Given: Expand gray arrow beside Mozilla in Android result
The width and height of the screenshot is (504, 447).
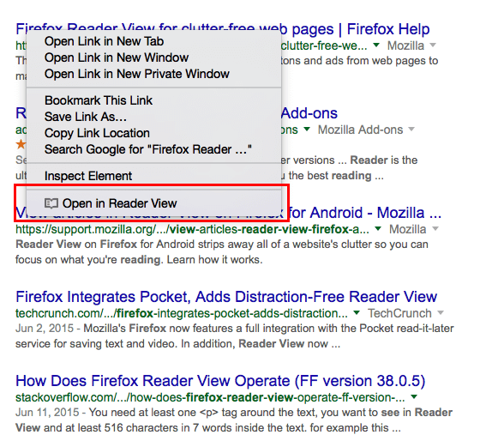Looking at the screenshot, I should pyautogui.click(x=435, y=229).
